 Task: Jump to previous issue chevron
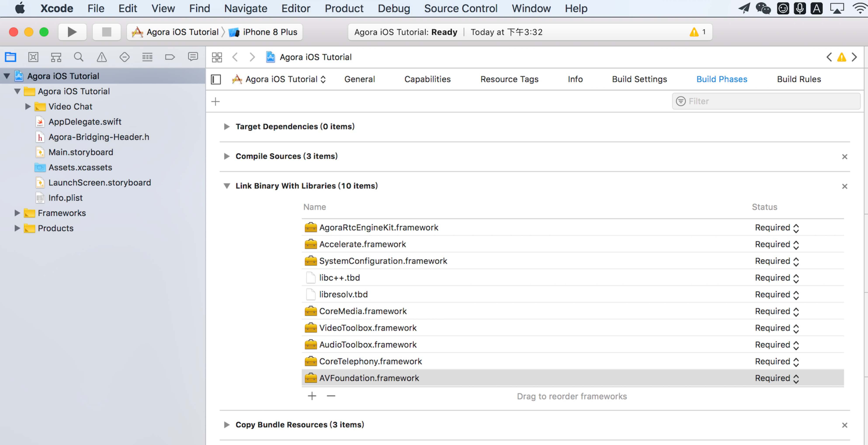tap(829, 57)
